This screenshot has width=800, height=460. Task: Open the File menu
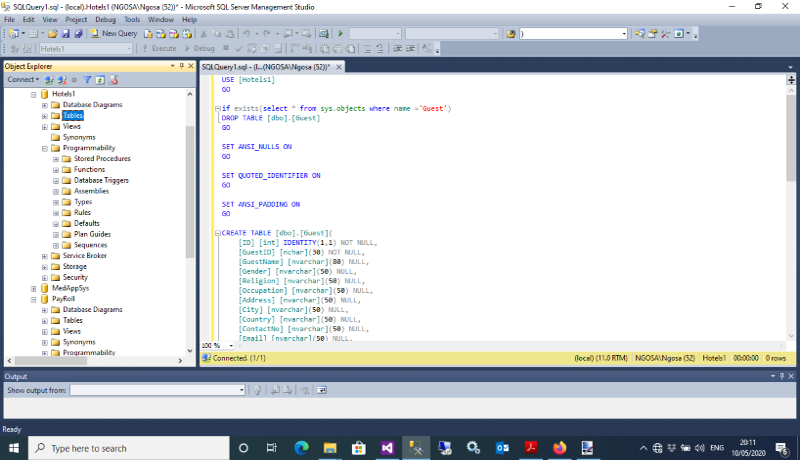point(10,19)
